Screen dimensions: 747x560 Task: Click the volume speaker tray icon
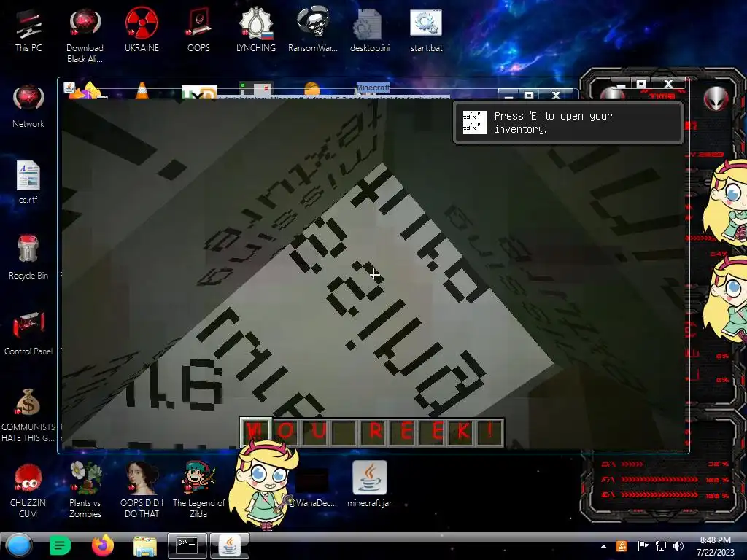click(678, 546)
